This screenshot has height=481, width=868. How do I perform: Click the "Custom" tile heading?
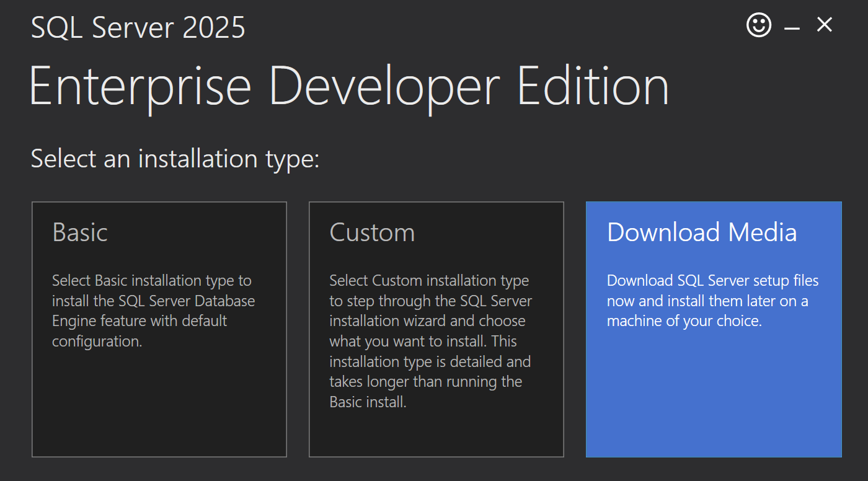tap(372, 232)
